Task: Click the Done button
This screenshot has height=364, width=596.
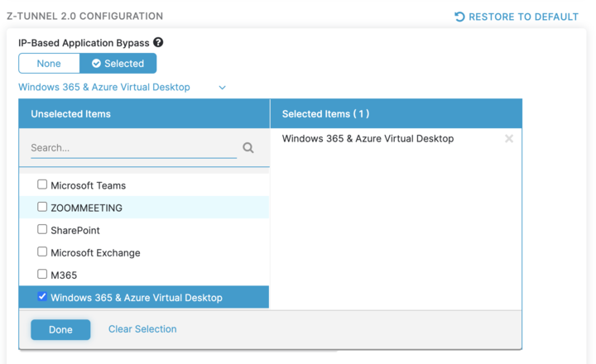Action: (60, 329)
